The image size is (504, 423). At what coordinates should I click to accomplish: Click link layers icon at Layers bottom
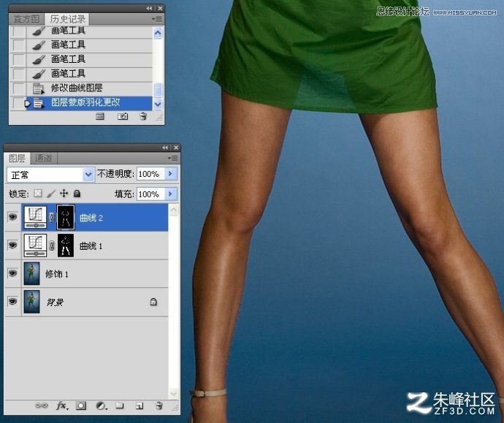[41, 405]
